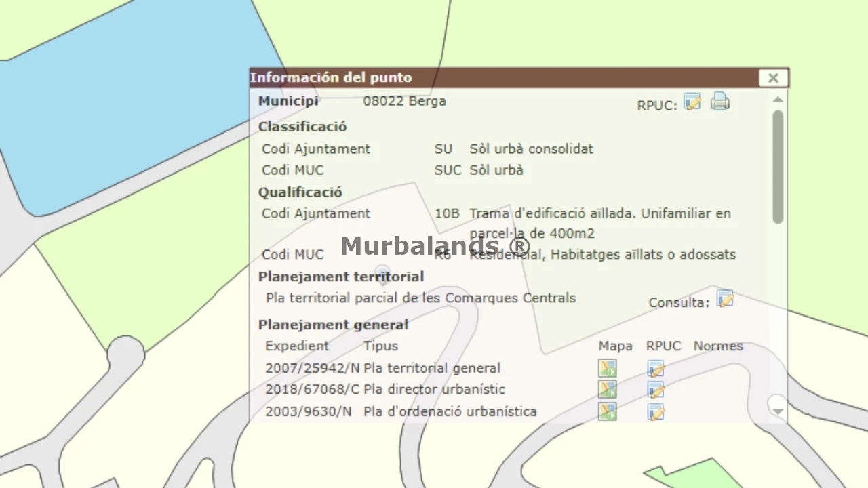The width and height of the screenshot is (868, 488).
Task: Show map for Pla director urbanístic
Action: [607, 390]
